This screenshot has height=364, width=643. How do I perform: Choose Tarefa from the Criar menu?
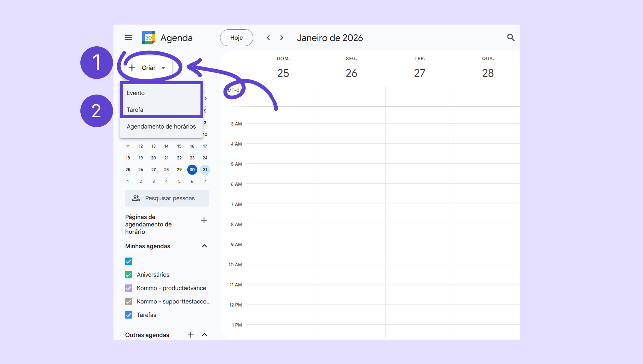point(135,110)
